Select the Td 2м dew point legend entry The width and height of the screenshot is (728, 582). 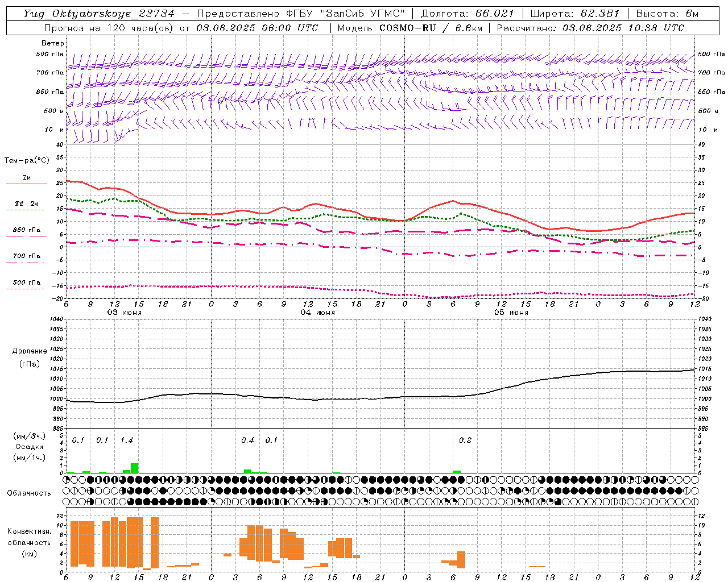[27, 203]
